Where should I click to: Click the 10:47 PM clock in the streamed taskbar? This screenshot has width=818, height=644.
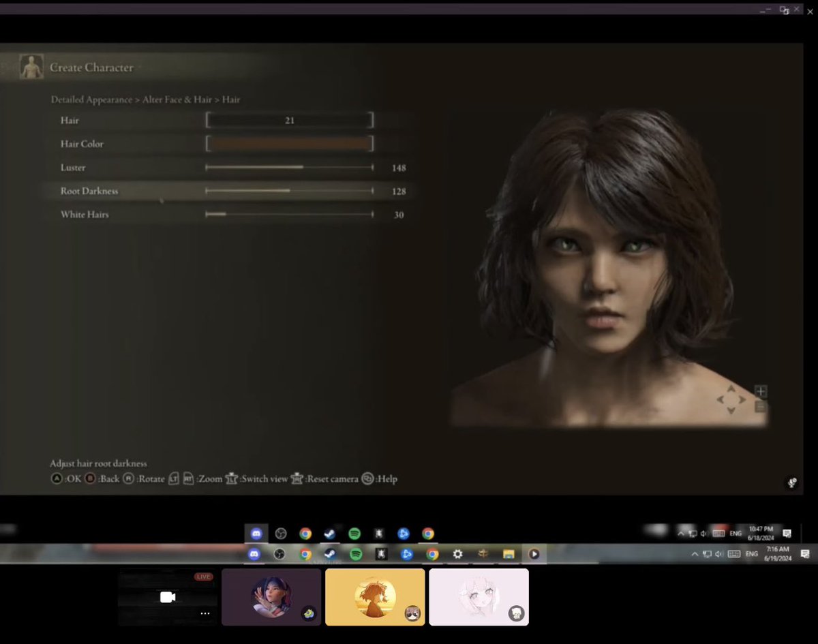click(x=761, y=533)
